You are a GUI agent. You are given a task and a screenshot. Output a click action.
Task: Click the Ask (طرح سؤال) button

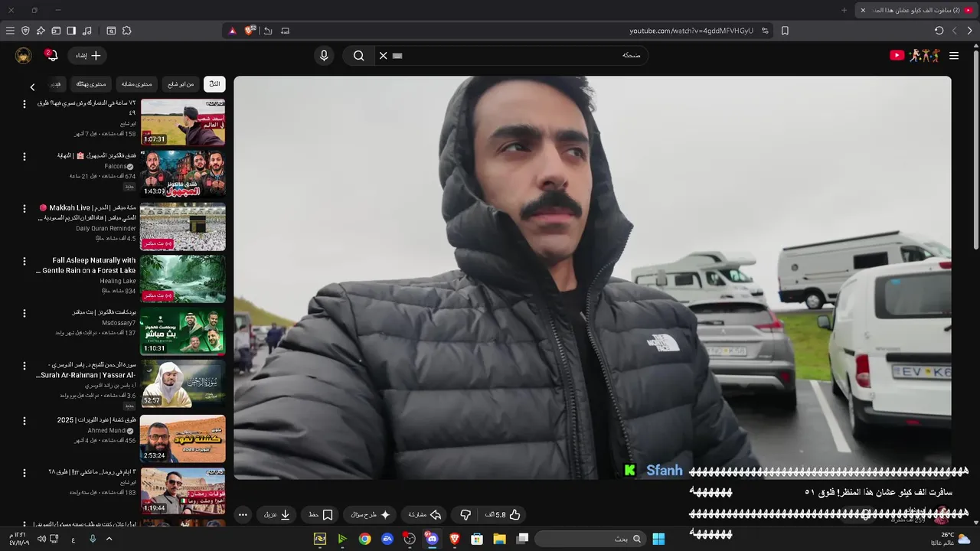(x=371, y=515)
